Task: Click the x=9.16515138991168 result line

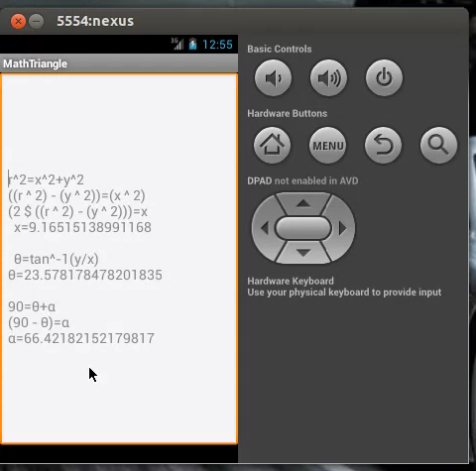Action: 82,227
